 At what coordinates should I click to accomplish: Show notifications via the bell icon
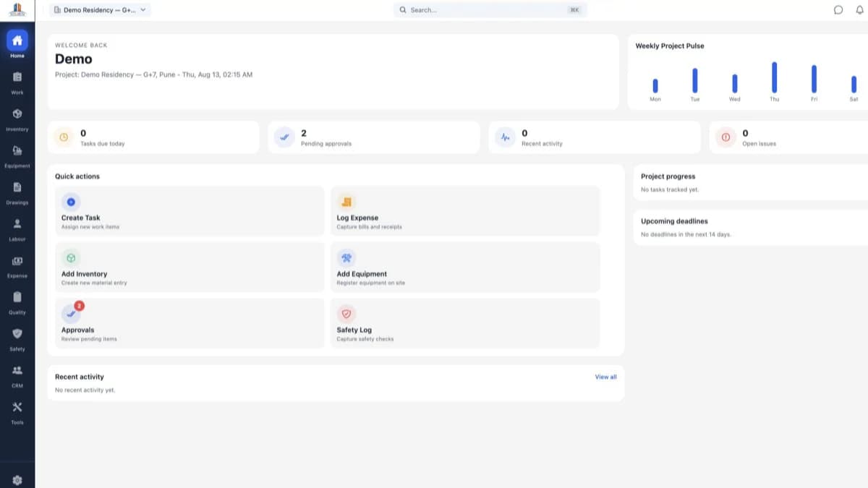point(859,10)
